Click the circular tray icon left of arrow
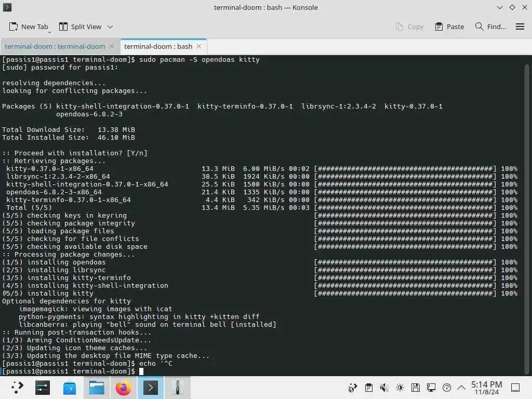The height and width of the screenshot is (399, 532). pos(446,388)
